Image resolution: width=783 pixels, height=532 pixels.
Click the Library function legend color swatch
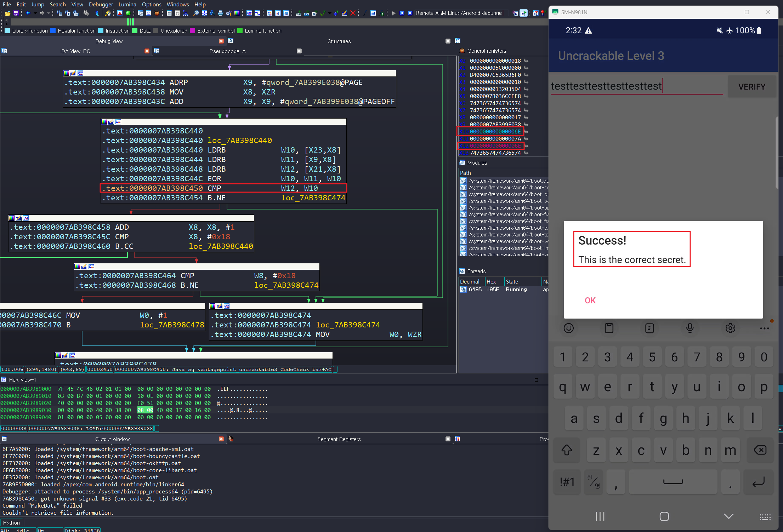[7, 31]
